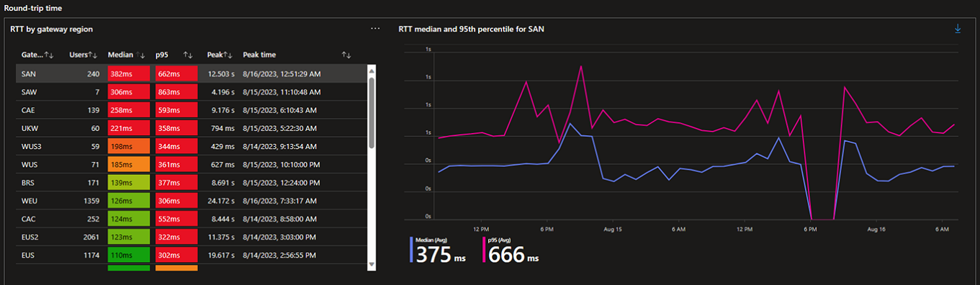Screen dimensions: 980x285
Task: Sort table by Median column arrows
Action: [141, 55]
